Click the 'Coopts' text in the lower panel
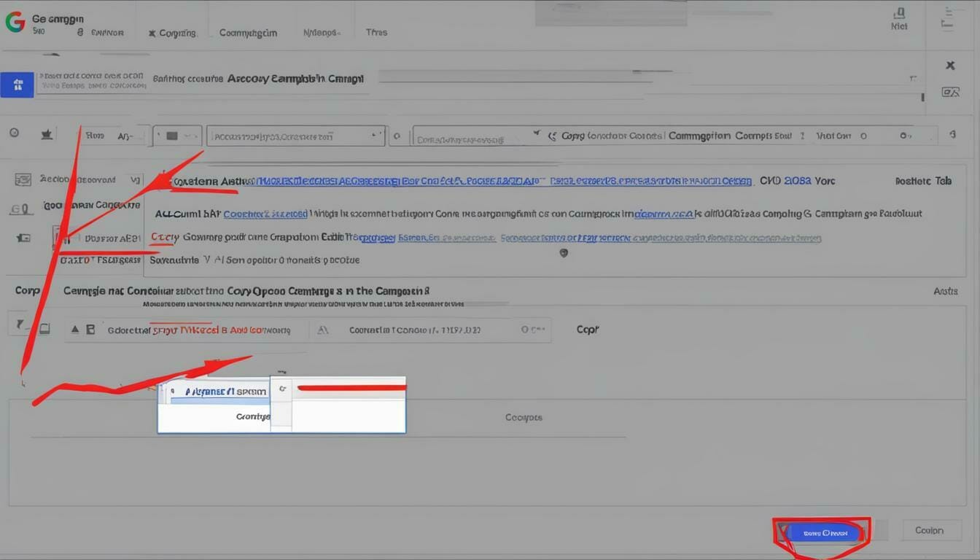980x560 pixels. pyautogui.click(x=524, y=418)
